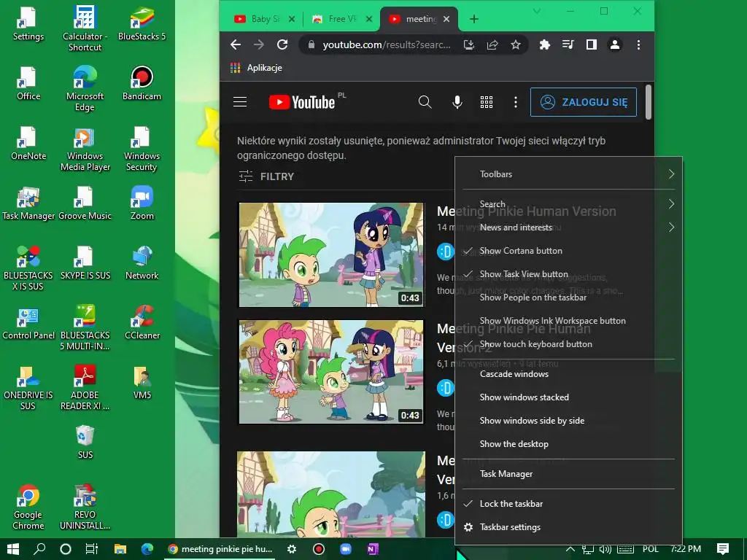This screenshot has height=560, width=747.
Task: Select the CCleaner desktop icon
Action: coord(142,323)
